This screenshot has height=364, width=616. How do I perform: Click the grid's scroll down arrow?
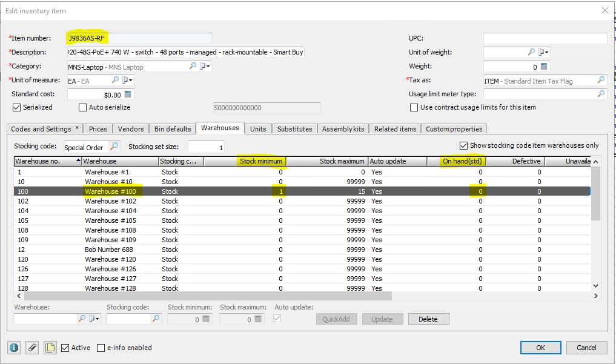click(595, 286)
